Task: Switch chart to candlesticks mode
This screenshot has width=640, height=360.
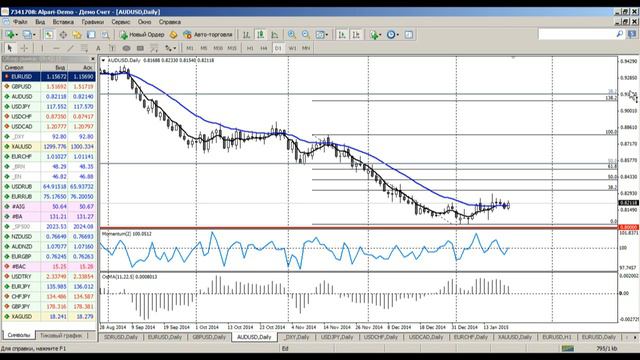Action: click(260, 35)
